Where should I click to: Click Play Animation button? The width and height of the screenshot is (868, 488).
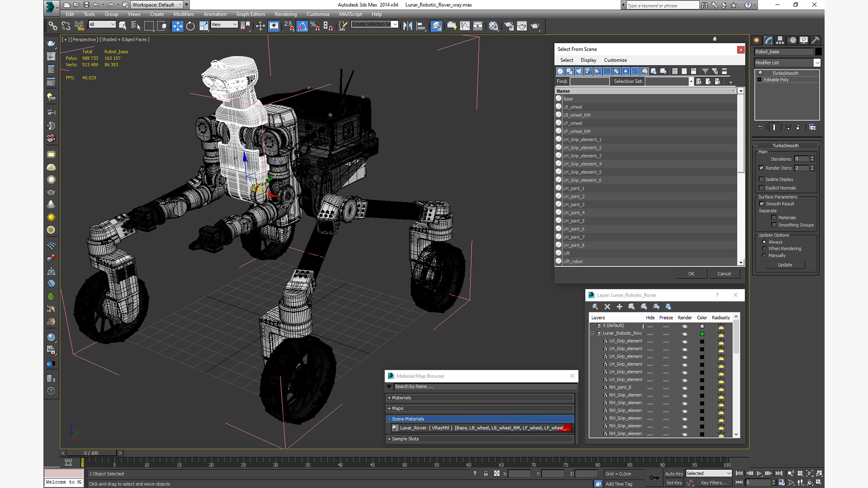pyautogui.click(x=759, y=474)
